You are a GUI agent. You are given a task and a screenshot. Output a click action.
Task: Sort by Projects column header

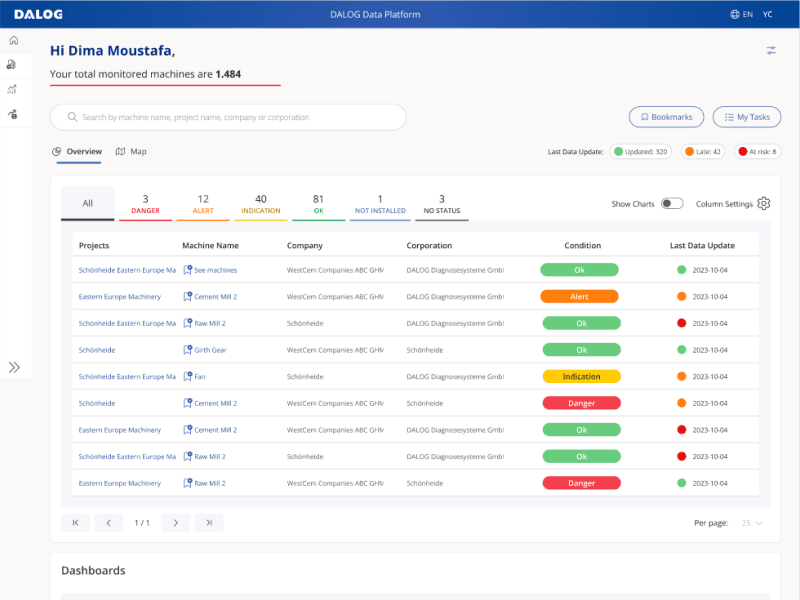(x=94, y=245)
